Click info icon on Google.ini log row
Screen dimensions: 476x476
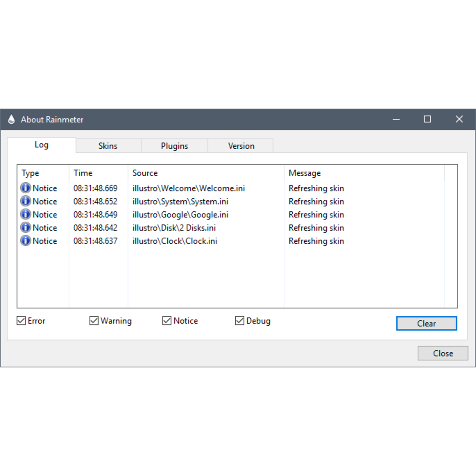[x=26, y=215]
